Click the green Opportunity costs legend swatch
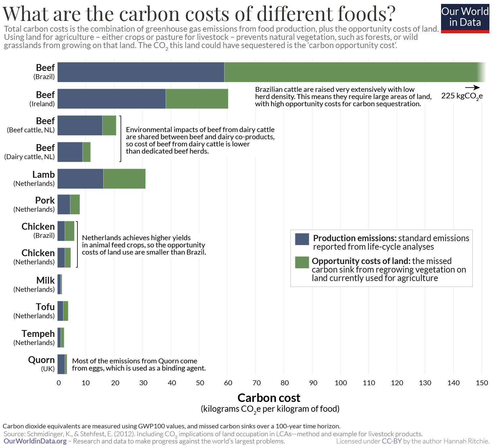Screen dimensions: 493x448 pos(302,262)
